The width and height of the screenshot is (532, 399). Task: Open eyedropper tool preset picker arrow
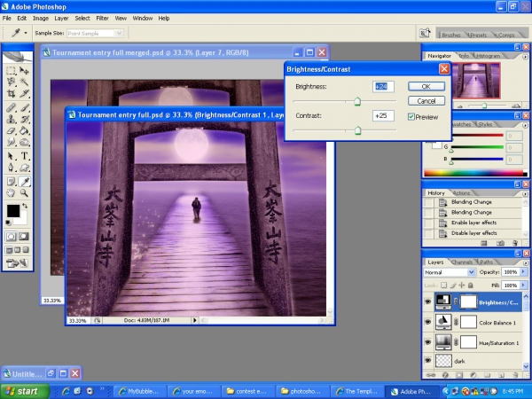tap(26, 33)
